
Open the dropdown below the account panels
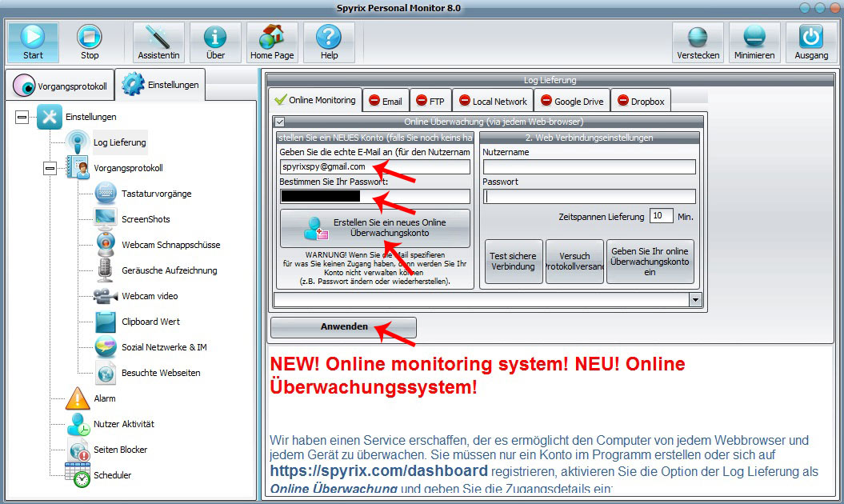695,299
